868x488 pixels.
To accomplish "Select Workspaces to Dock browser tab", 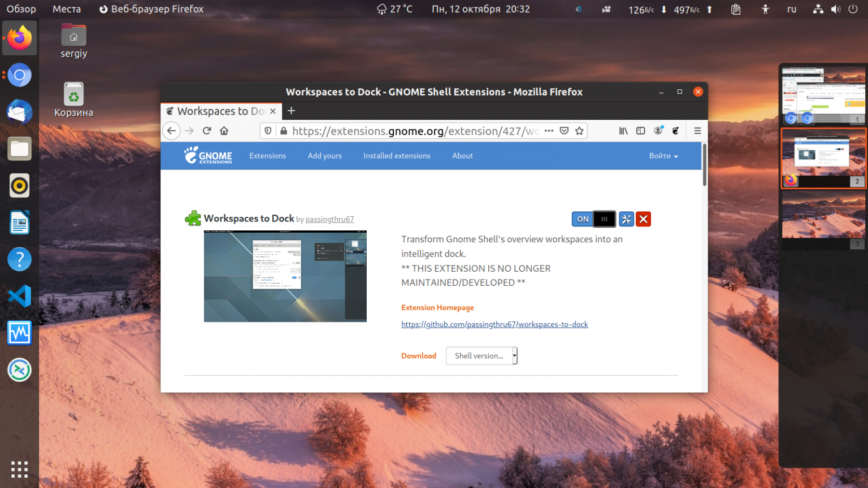I will (221, 111).
